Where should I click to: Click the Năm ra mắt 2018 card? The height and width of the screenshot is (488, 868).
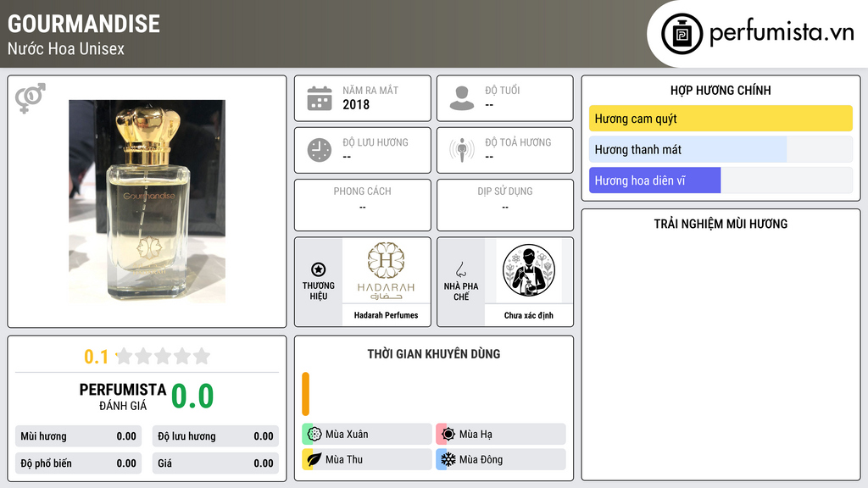[x=363, y=98]
